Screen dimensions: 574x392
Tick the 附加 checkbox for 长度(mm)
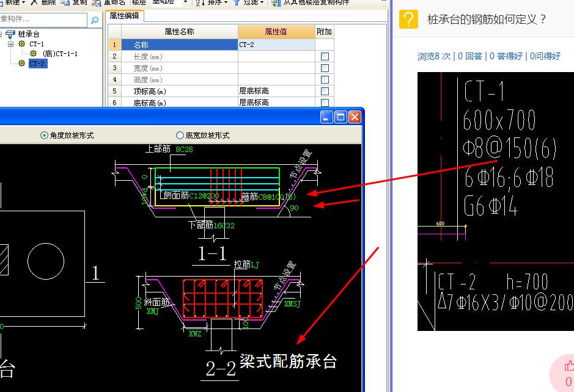coord(325,56)
